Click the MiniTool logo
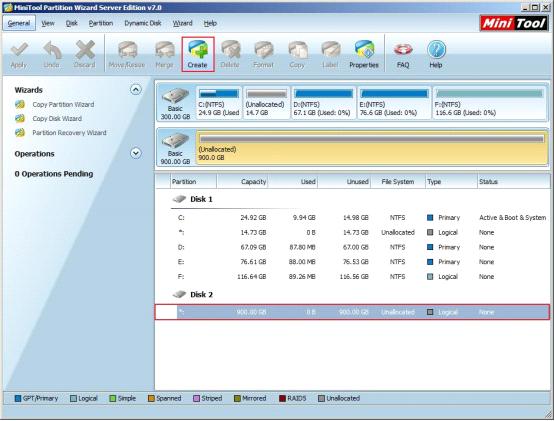Viewport: 555px width, 421px height. pos(514,23)
